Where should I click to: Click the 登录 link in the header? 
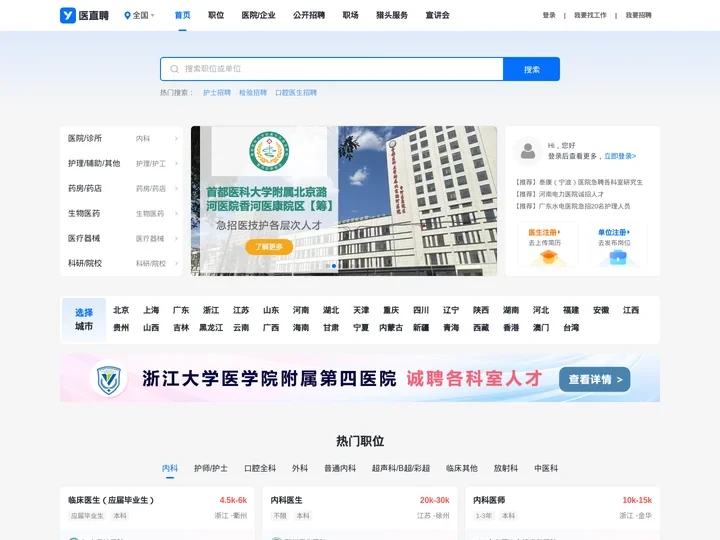pyautogui.click(x=549, y=15)
